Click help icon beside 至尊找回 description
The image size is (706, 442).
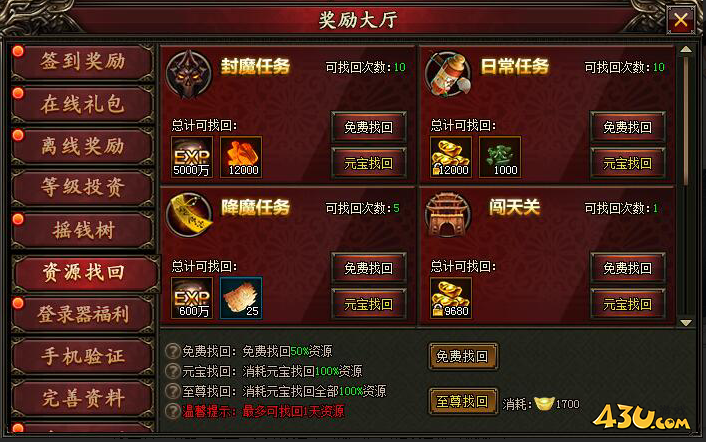[172, 391]
